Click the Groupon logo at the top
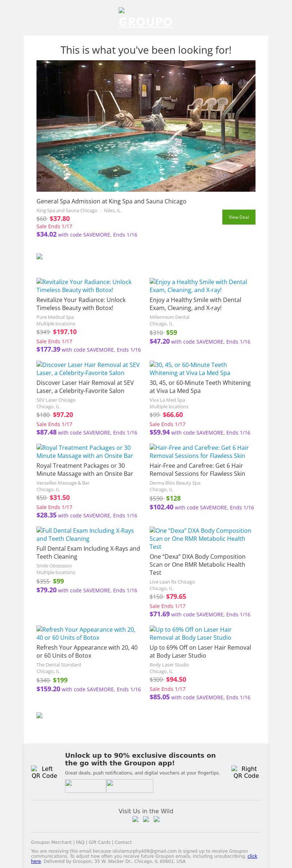This screenshot has width=292, height=868. [146, 18]
